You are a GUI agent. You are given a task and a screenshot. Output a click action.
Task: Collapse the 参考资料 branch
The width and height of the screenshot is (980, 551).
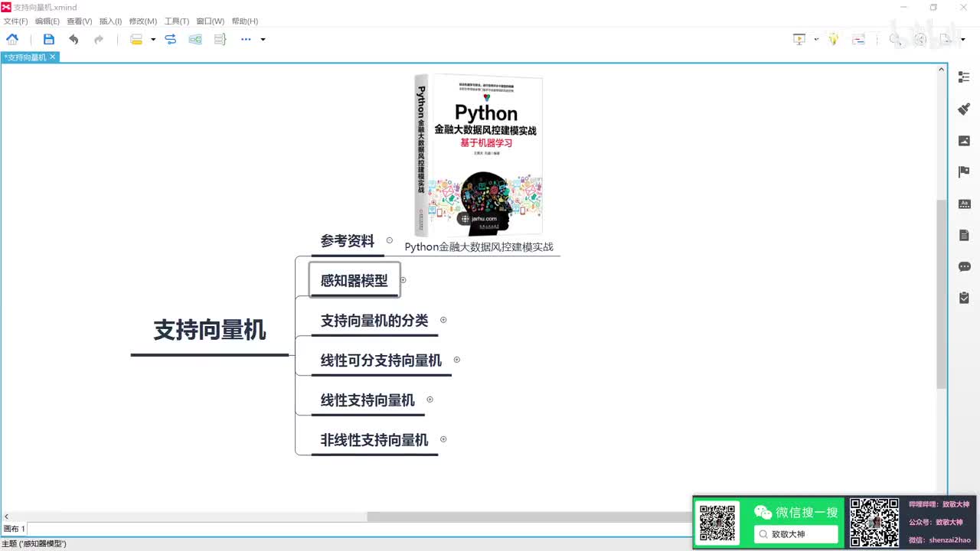tap(389, 240)
